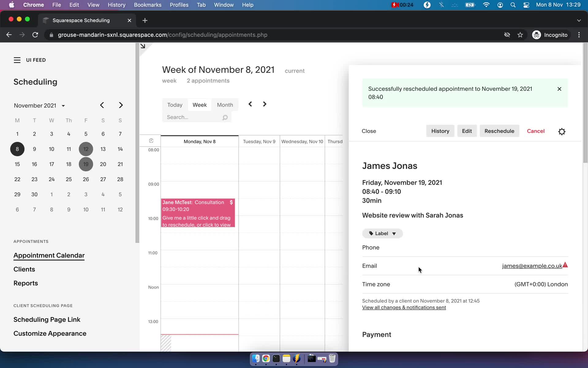
Task: Open appointment settings gear icon
Action: click(562, 132)
